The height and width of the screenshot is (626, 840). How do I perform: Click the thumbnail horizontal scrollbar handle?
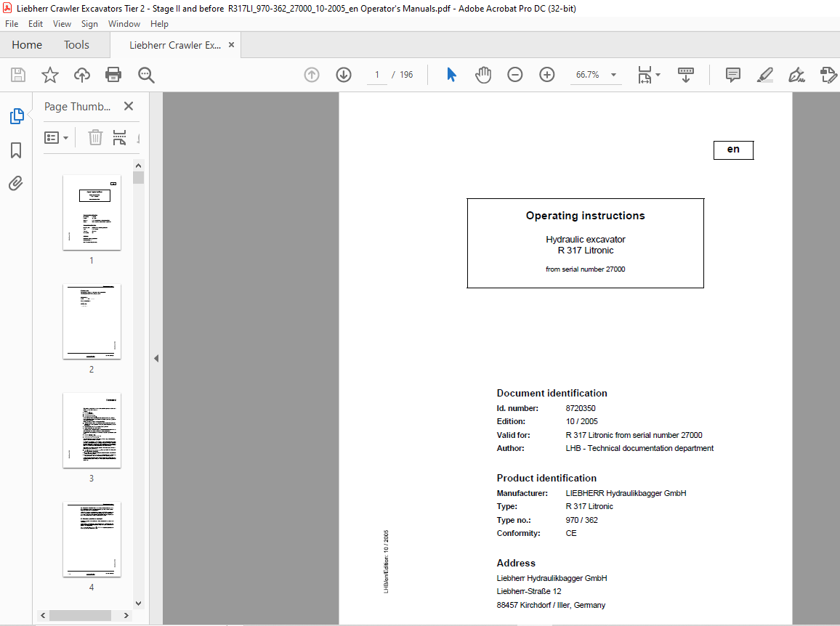coord(81,615)
